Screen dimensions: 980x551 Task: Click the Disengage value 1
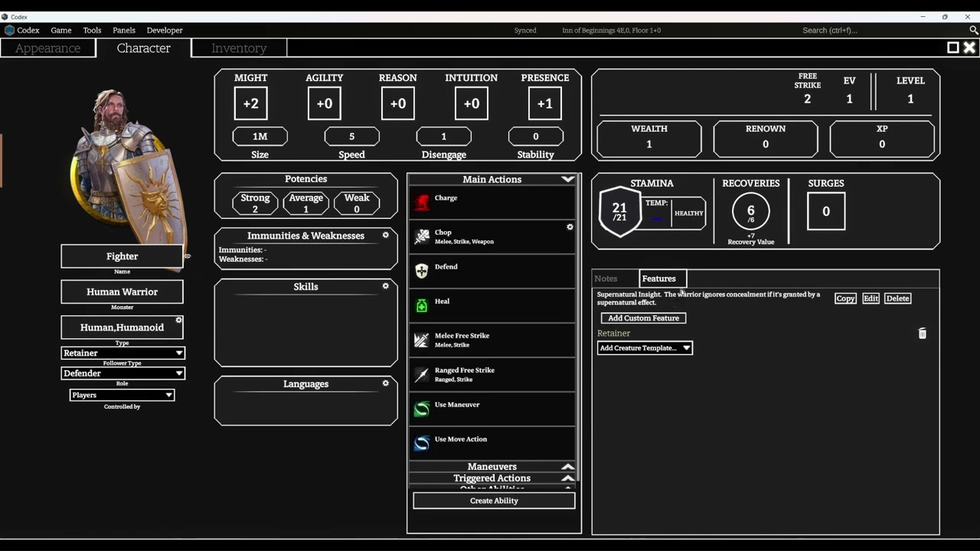click(x=444, y=136)
